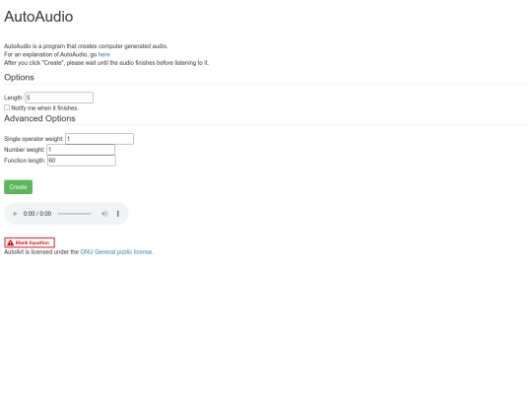Focus the Number weight field
The height and width of the screenshot is (399, 532).
[81, 150]
